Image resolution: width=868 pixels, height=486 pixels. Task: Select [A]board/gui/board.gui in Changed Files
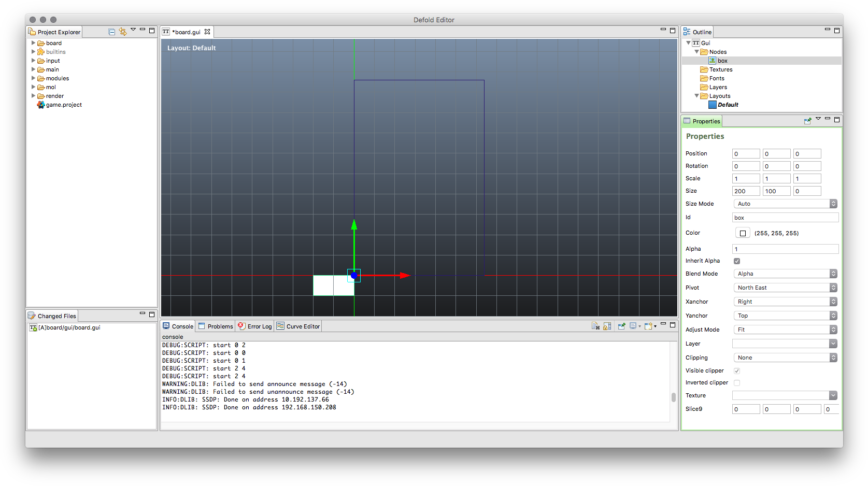pos(65,327)
